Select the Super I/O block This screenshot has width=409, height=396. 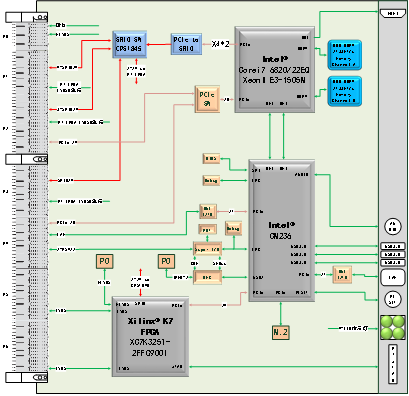click(207, 249)
